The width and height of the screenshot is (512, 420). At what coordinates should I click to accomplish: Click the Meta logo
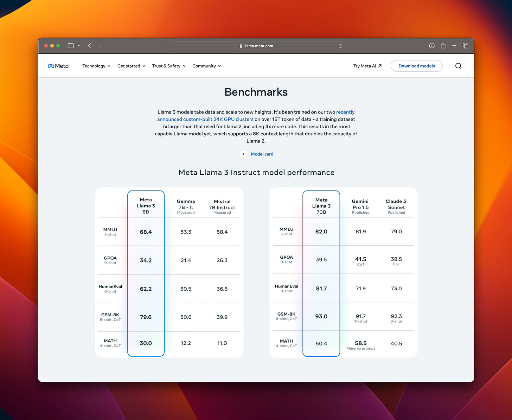click(x=58, y=66)
